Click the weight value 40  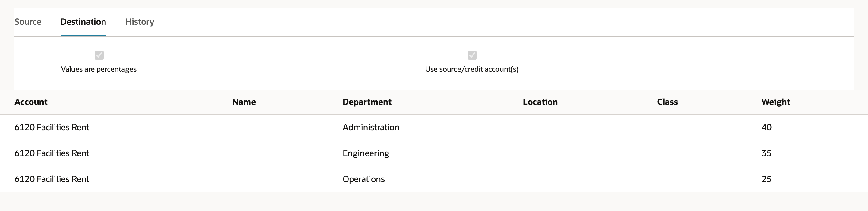(766, 128)
